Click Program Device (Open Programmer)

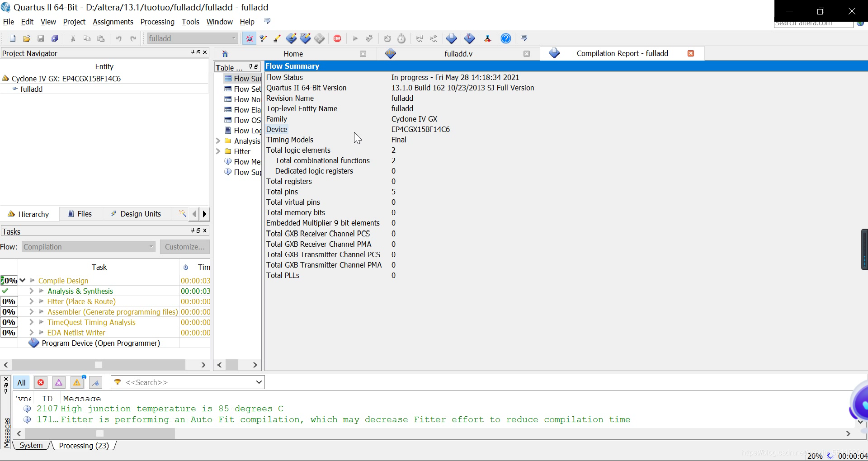tap(101, 343)
